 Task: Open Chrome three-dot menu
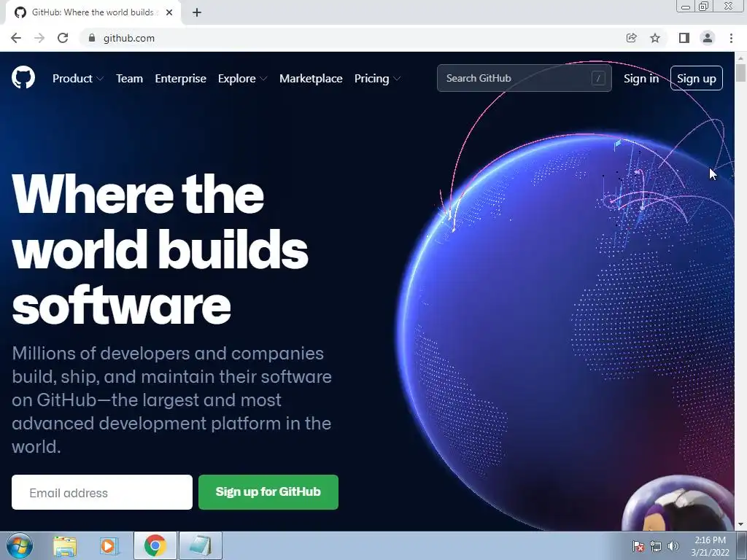click(x=731, y=38)
